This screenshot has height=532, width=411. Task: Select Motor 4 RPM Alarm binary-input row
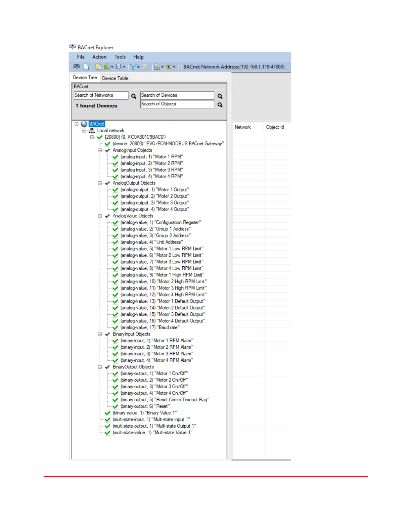pyautogui.click(x=157, y=360)
